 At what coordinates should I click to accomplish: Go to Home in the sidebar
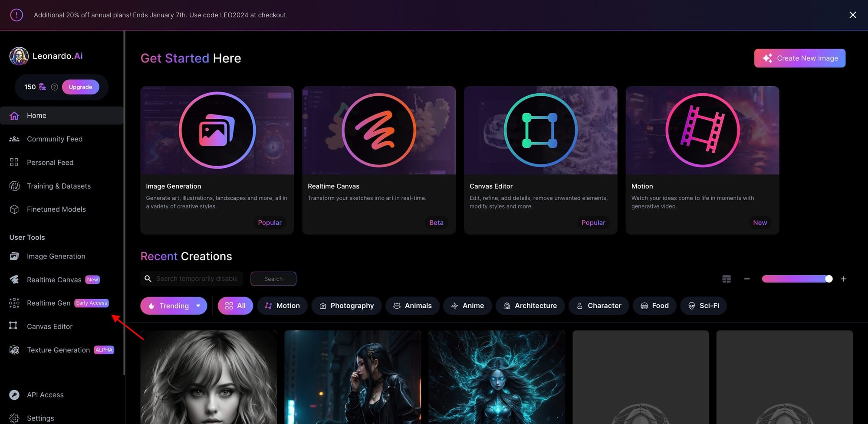click(x=62, y=115)
